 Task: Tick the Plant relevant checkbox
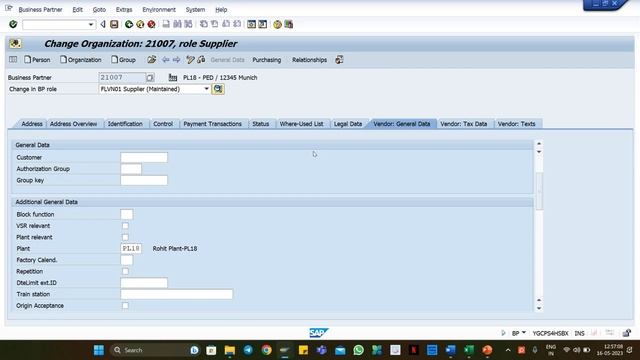coord(125,237)
